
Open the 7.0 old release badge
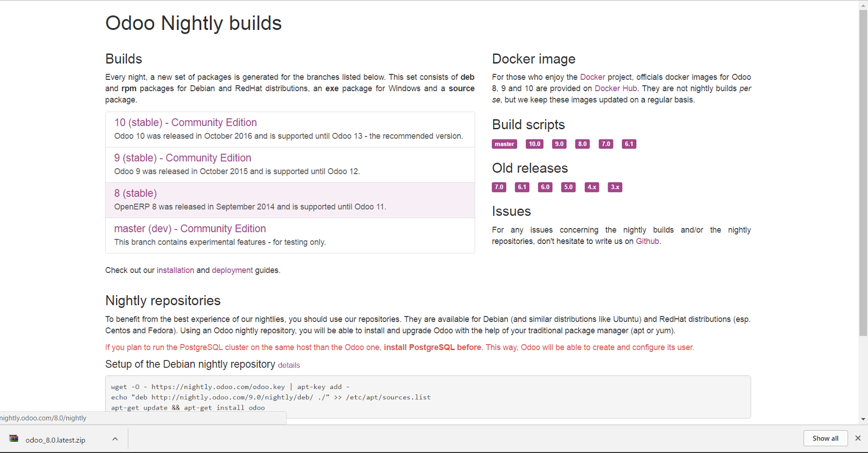pos(499,187)
